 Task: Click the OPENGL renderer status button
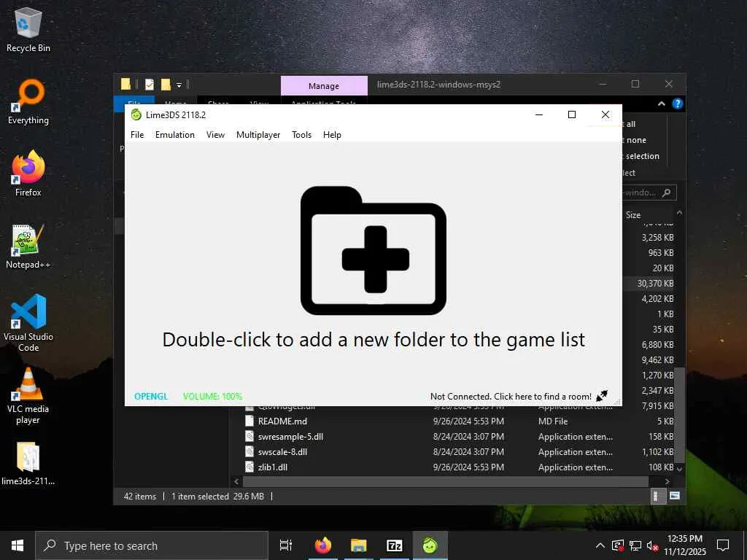pyautogui.click(x=151, y=396)
